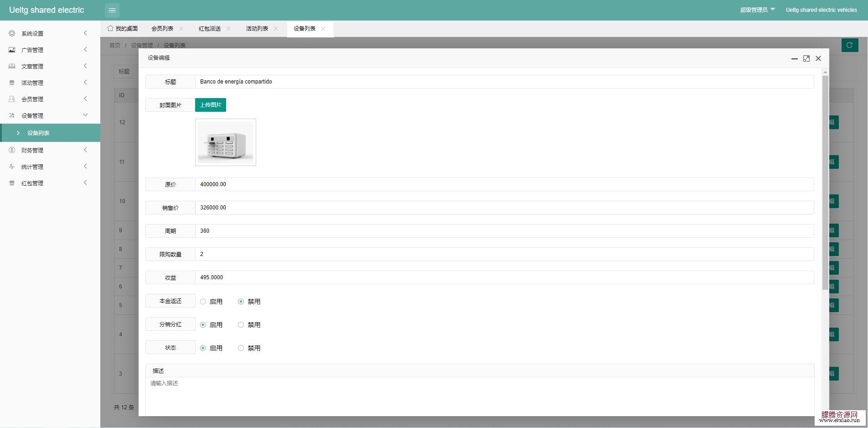Click the 红包管理 envelope icon
The width and height of the screenshot is (868, 428).
(12, 183)
